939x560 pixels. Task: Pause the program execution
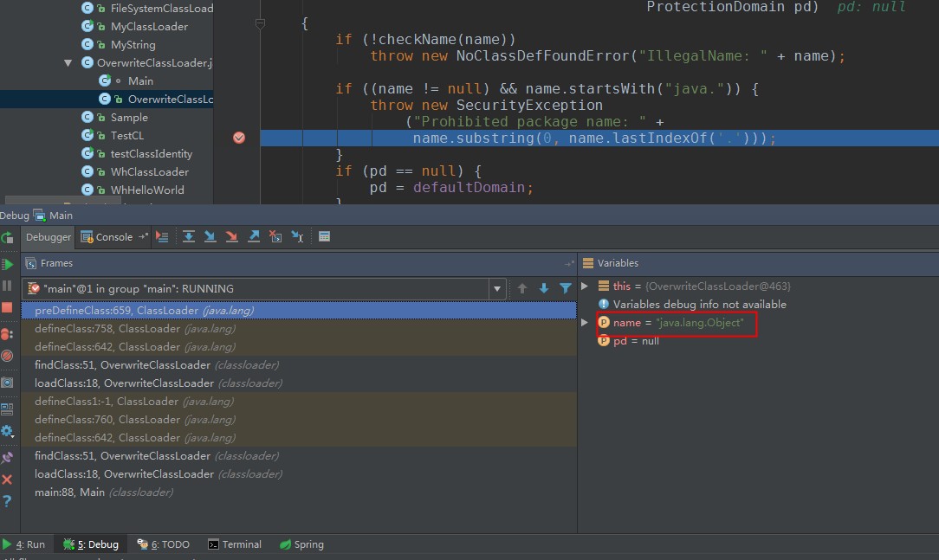point(7,286)
